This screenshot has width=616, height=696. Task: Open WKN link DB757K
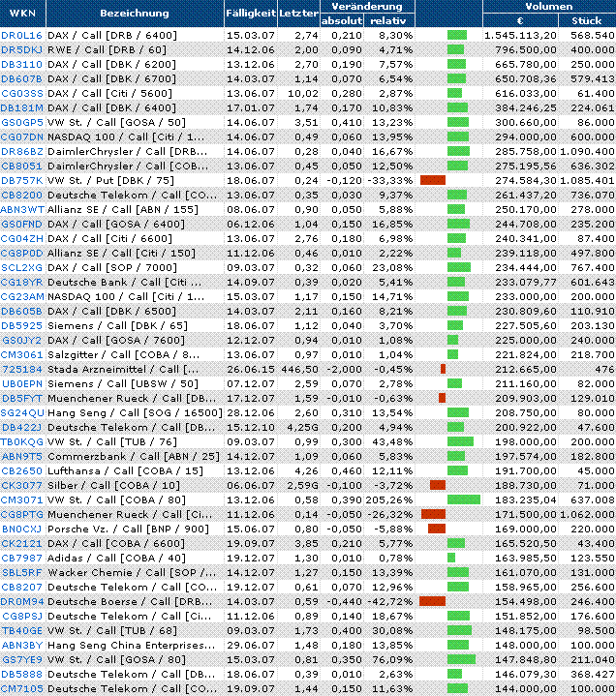[22, 181]
